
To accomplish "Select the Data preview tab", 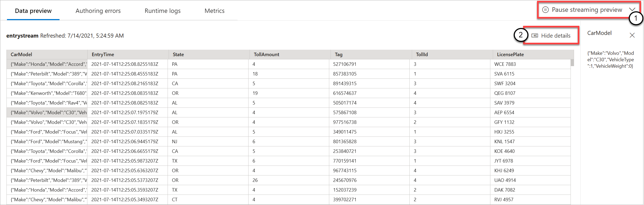I will (x=33, y=11).
